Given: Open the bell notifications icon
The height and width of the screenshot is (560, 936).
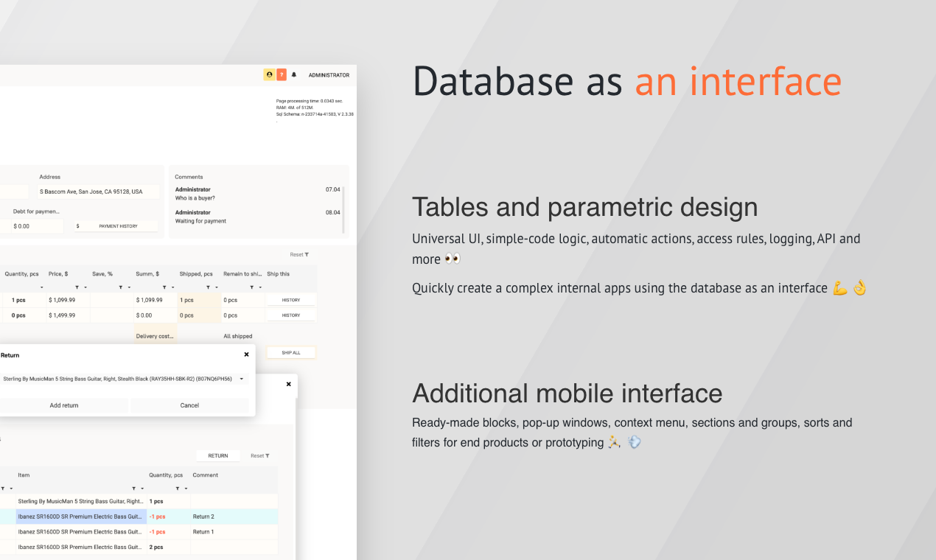Looking at the screenshot, I should pyautogui.click(x=294, y=74).
